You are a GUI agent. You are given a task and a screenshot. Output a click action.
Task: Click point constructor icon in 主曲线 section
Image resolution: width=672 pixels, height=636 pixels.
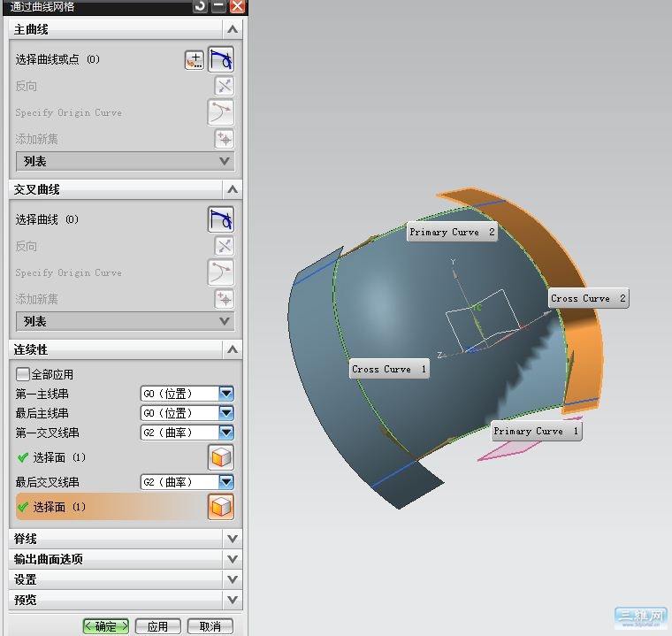click(195, 59)
